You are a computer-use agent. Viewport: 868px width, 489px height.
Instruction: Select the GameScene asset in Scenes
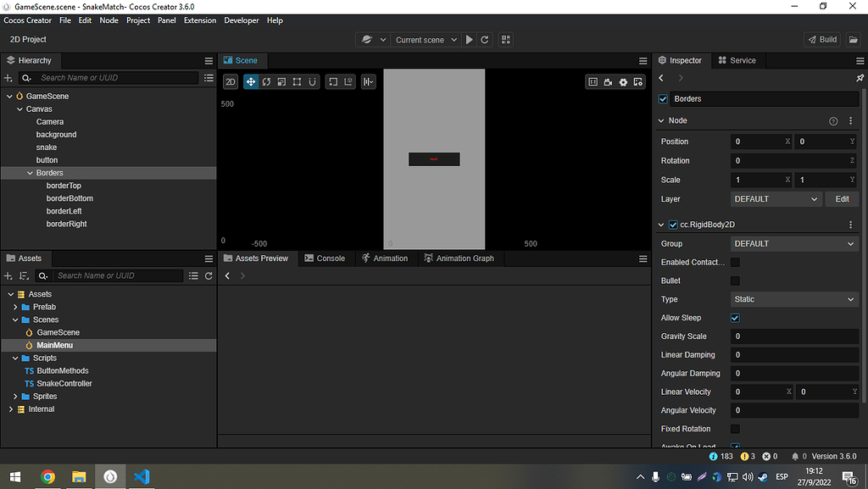(x=58, y=332)
